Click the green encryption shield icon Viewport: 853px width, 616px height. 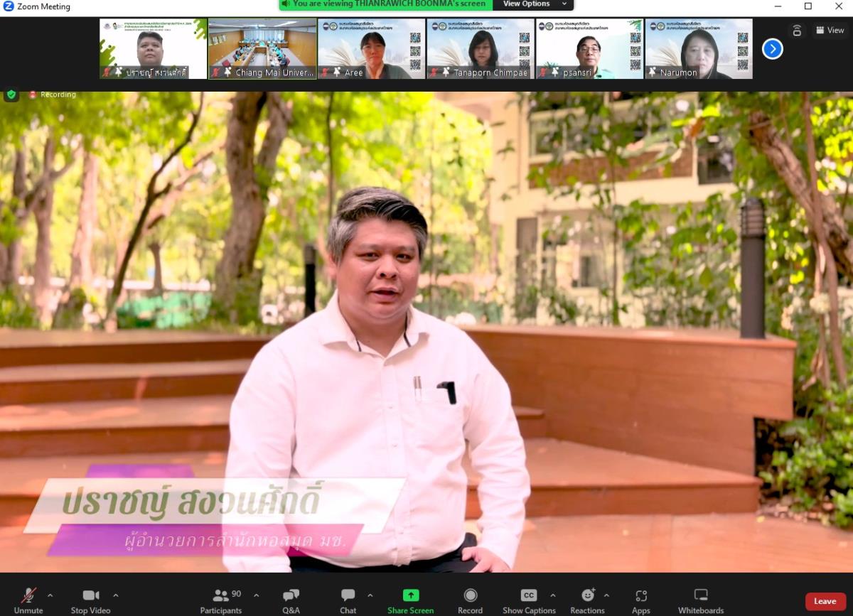[x=11, y=94]
